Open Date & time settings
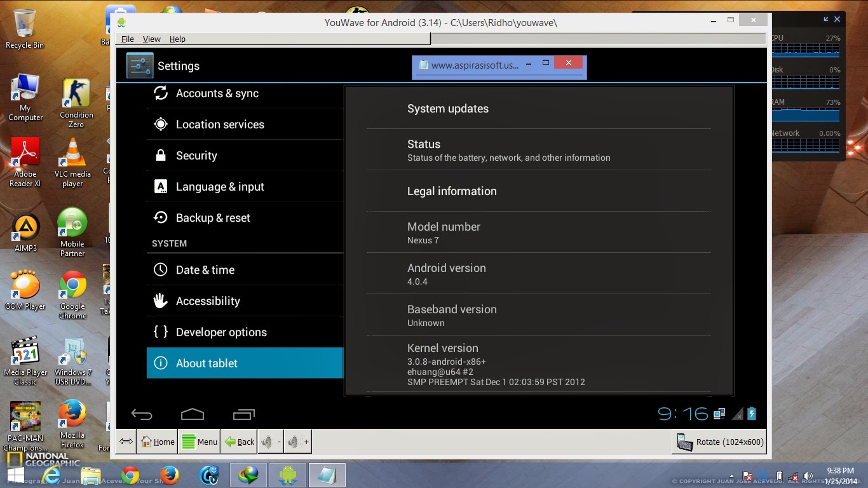 245,270
